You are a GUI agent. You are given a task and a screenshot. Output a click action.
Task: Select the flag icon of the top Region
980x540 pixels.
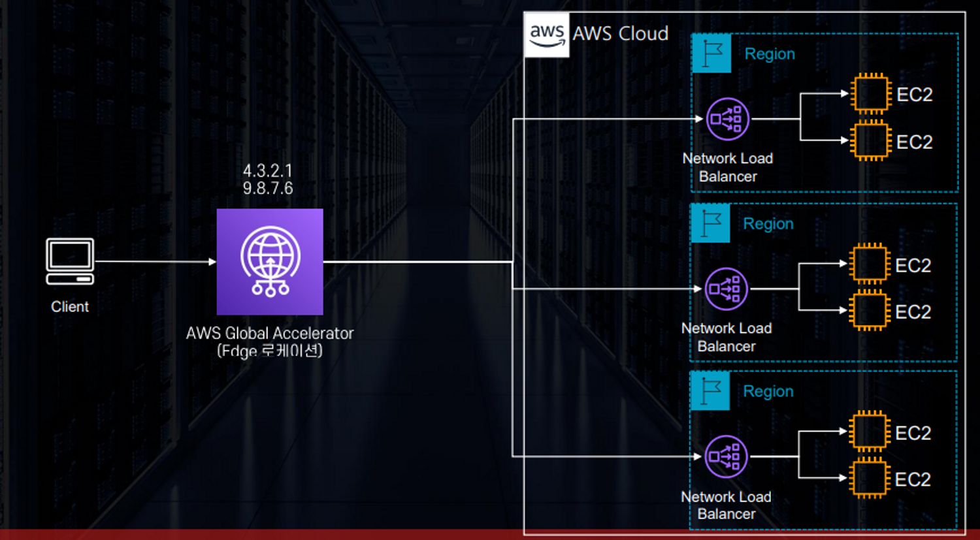[x=711, y=53]
